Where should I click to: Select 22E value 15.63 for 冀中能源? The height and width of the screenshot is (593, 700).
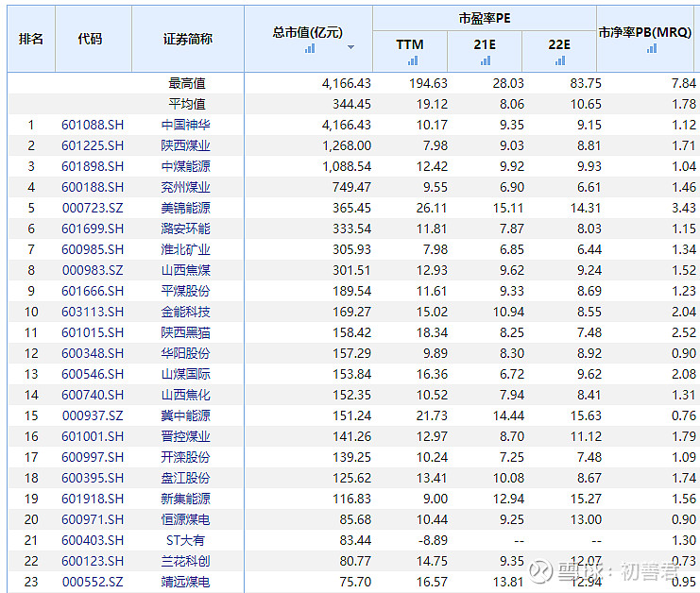click(x=586, y=415)
